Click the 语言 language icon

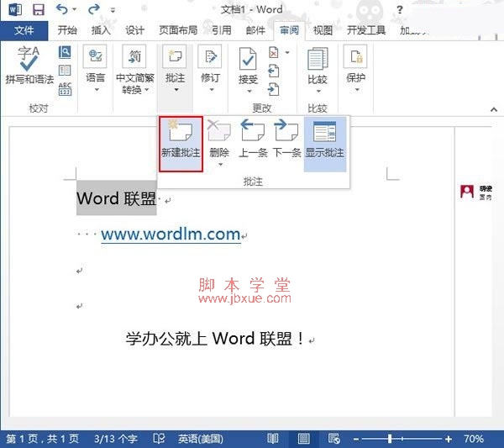[95, 56]
